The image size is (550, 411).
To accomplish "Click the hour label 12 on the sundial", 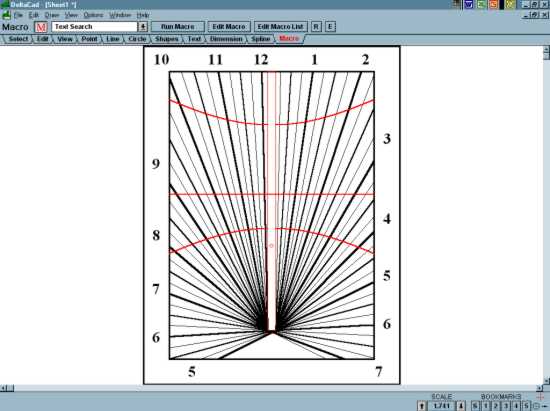I will coord(261,60).
